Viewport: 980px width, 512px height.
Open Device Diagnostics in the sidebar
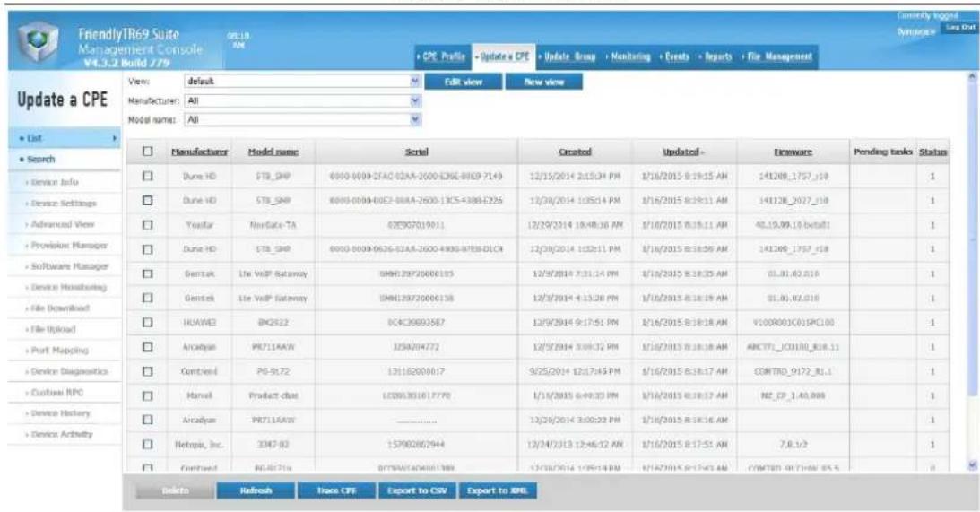tap(69, 371)
